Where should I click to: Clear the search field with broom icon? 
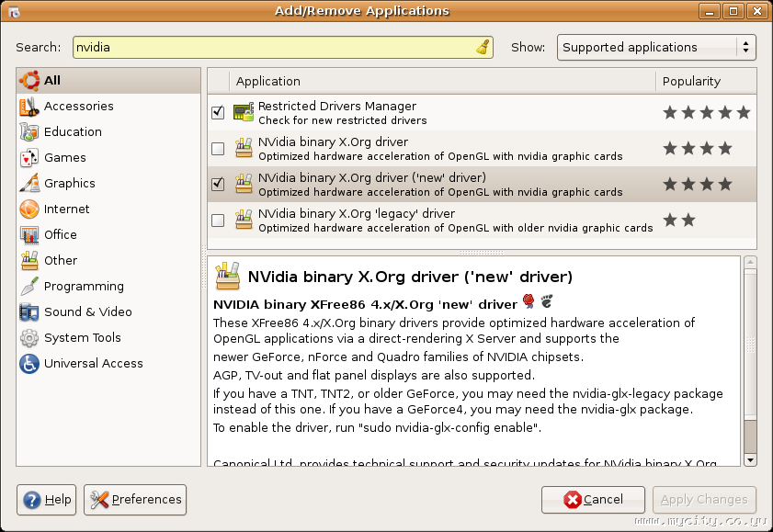[x=483, y=47]
